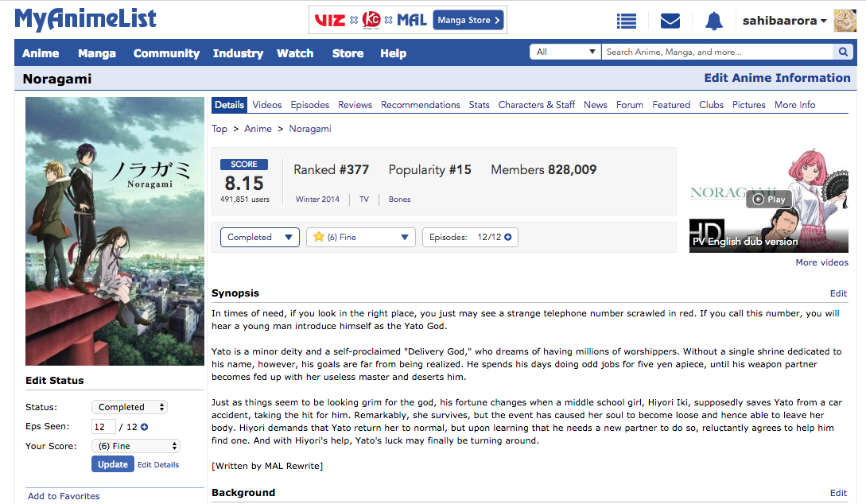Click the Winter 2014 season link

(x=317, y=200)
